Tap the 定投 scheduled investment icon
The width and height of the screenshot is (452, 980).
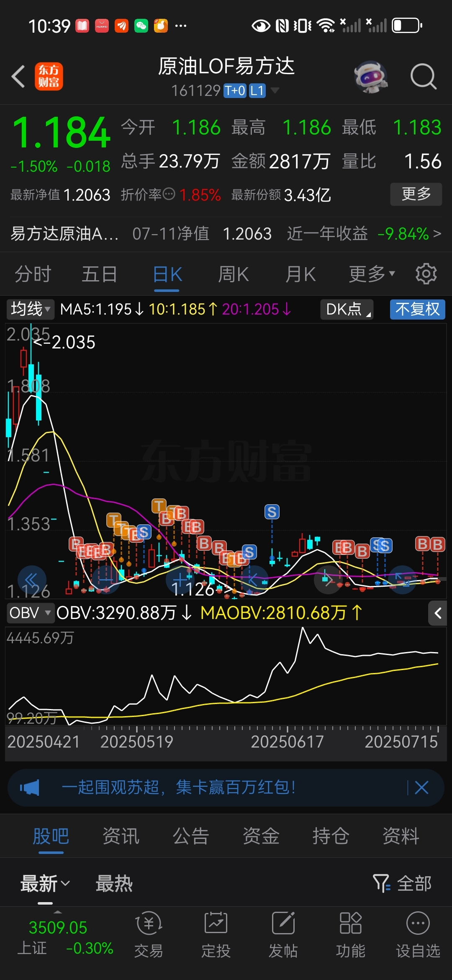click(x=216, y=935)
